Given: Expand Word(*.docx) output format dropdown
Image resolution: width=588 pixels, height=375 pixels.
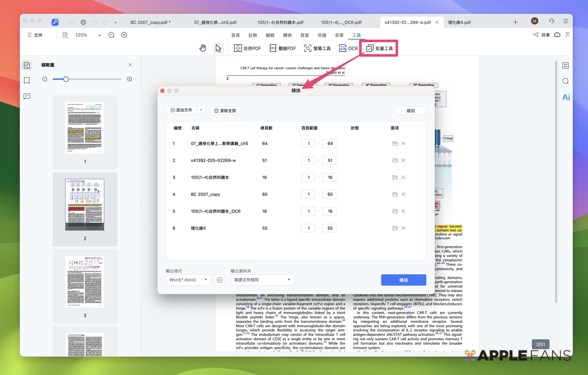Looking at the screenshot, I should [x=188, y=280].
